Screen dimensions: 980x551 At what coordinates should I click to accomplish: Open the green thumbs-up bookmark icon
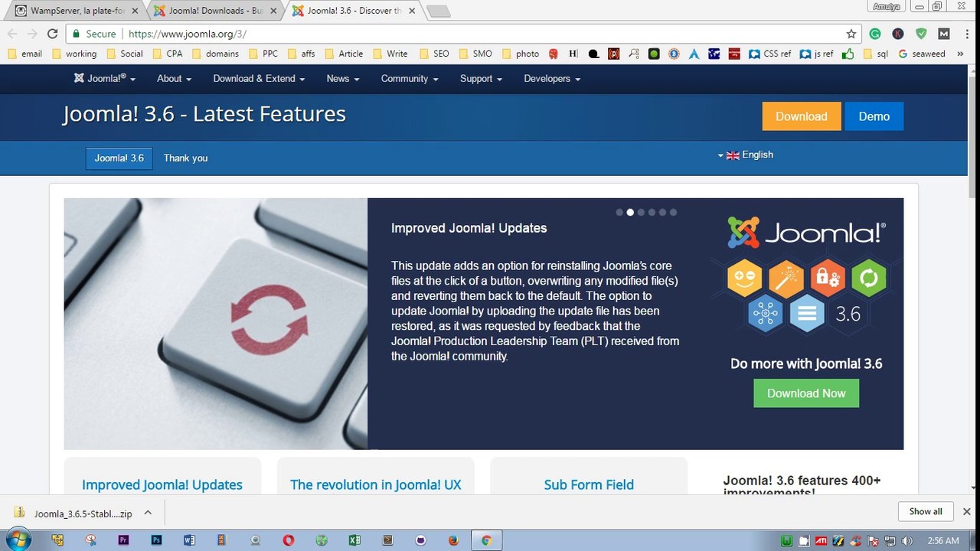coord(848,54)
